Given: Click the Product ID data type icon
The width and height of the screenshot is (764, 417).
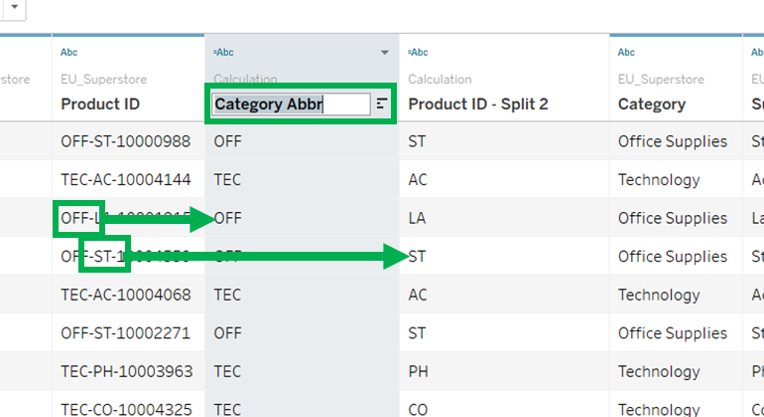Looking at the screenshot, I should point(68,52).
